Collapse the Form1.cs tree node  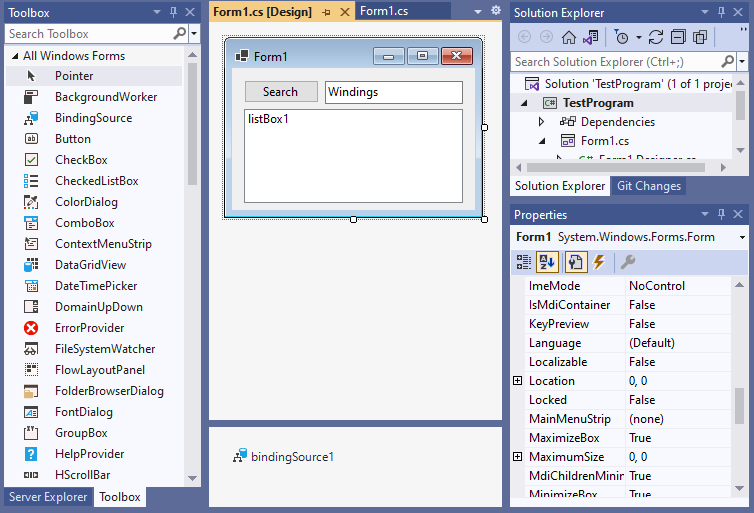tap(542, 141)
